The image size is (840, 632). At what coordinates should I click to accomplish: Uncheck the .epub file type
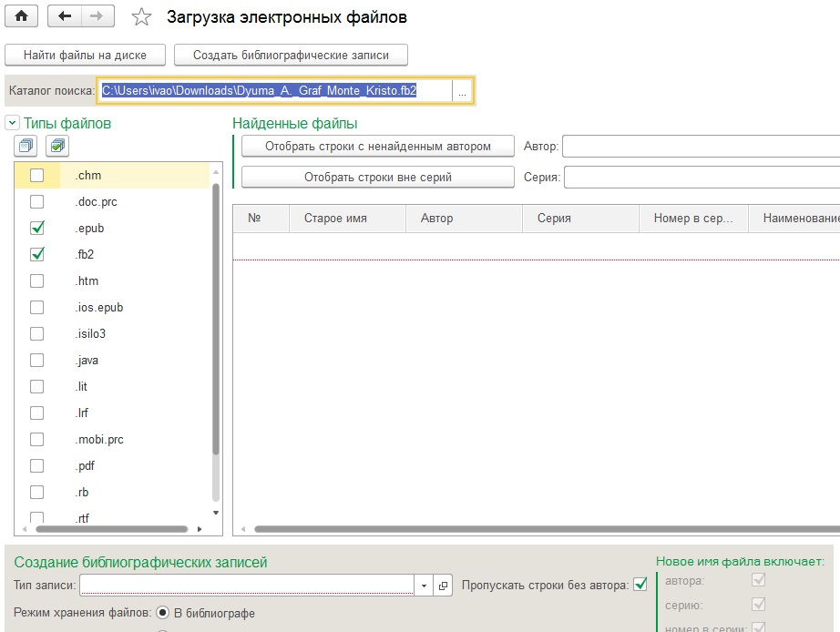point(37,228)
